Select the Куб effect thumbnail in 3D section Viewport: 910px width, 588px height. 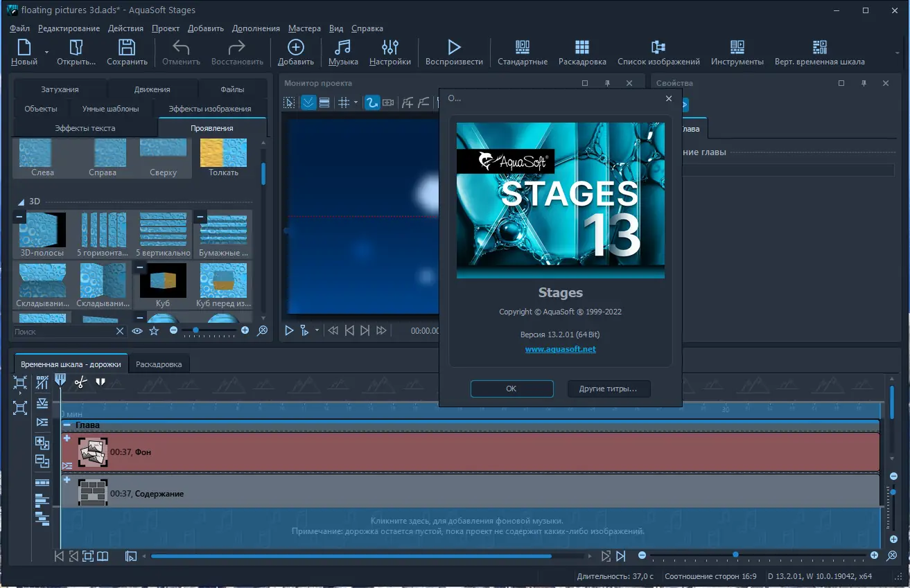pyautogui.click(x=161, y=282)
